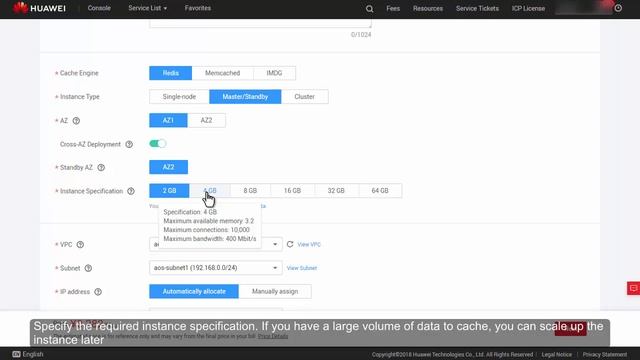640x360 pixels.
Task: Choose Cluster instance type
Action: 304,97
